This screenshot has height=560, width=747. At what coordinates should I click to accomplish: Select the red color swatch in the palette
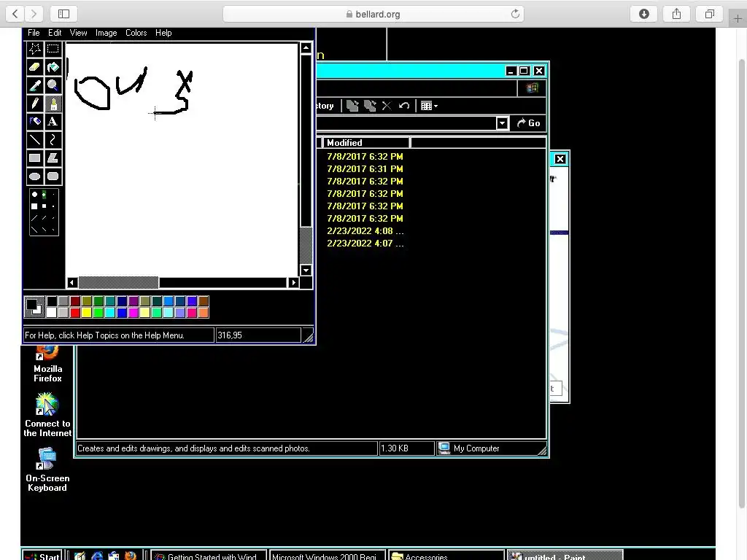coord(75,312)
